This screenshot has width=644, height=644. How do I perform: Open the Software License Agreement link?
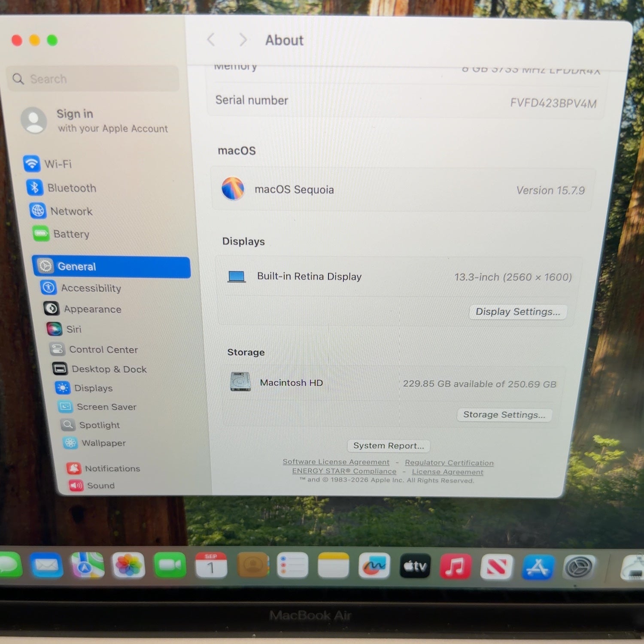[x=336, y=462]
